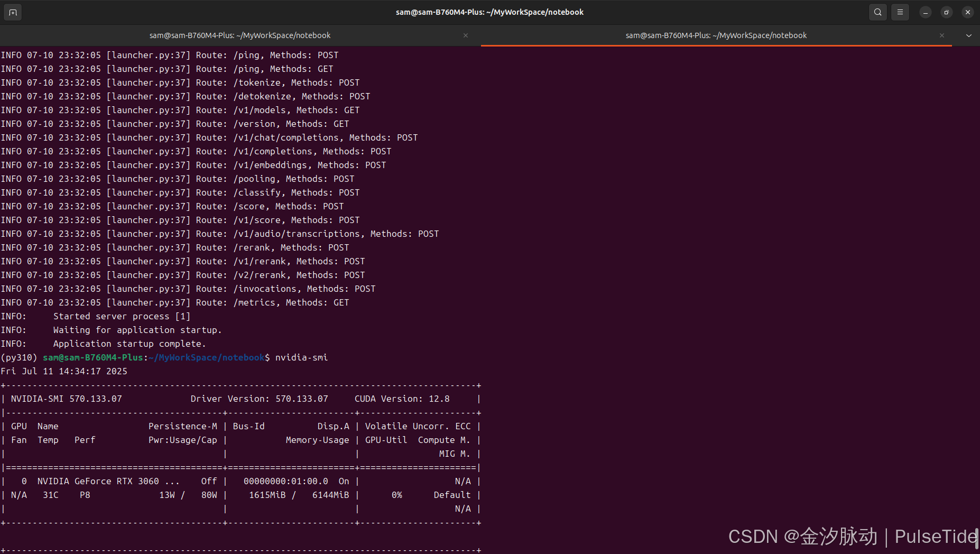The height and width of the screenshot is (554, 980).
Task: Click the GPU-Util '0%' value
Action: [397, 495]
